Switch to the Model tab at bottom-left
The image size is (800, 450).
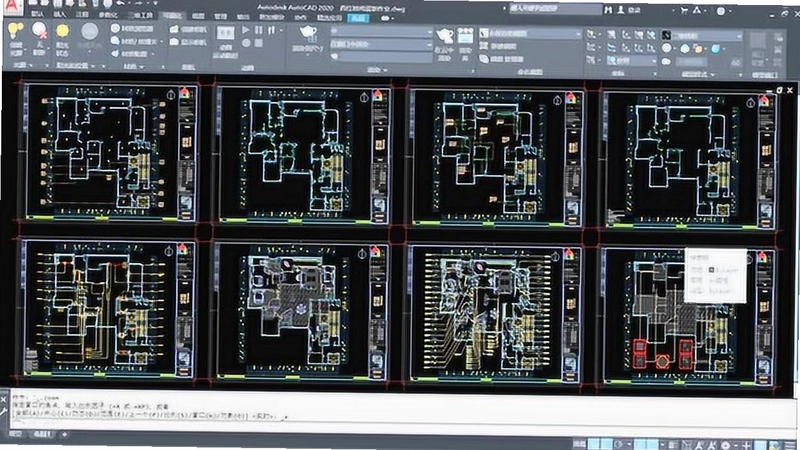point(16,434)
